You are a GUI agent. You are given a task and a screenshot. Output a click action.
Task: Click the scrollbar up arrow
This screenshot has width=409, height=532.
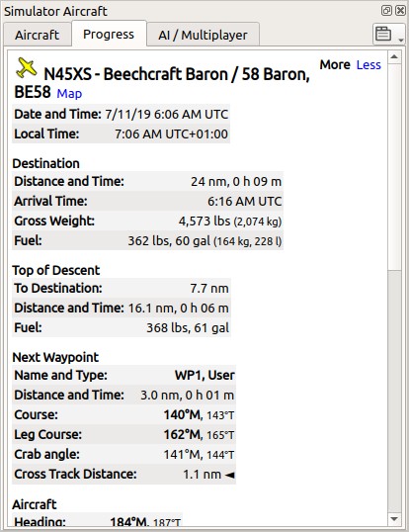tap(394, 57)
